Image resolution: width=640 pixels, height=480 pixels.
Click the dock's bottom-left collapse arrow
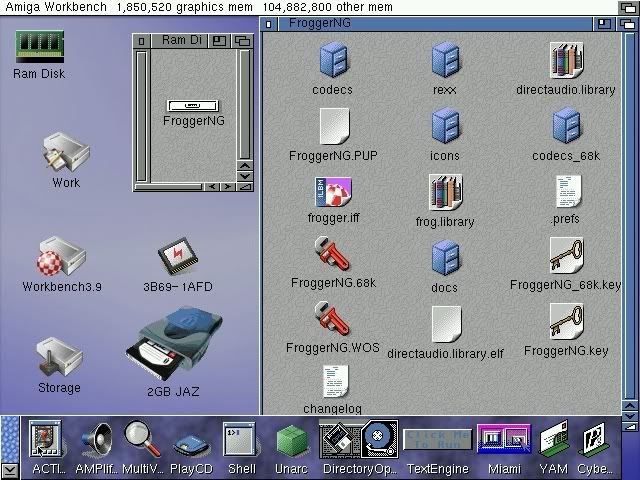coord(9,470)
